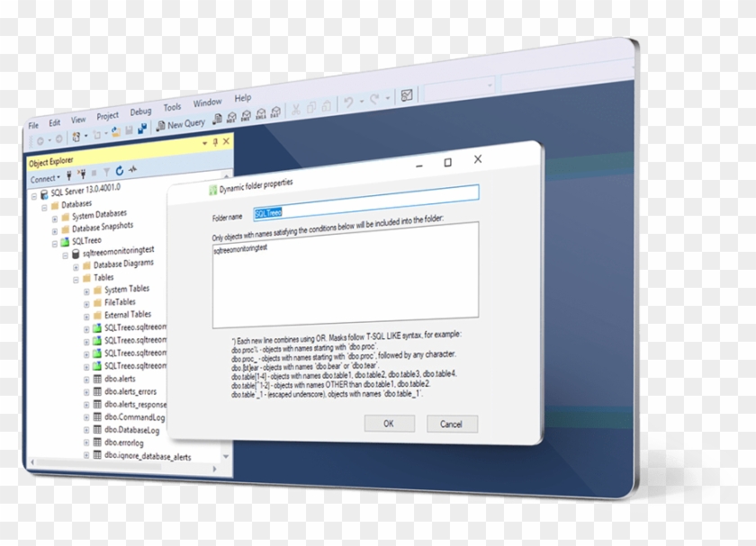
Task: Click the table icon beside dbo.alerts
Action: tap(97, 379)
